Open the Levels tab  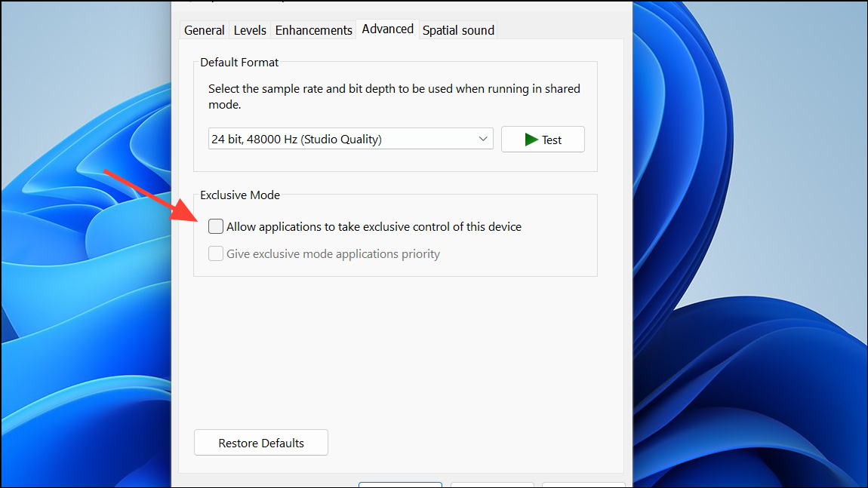(x=250, y=30)
